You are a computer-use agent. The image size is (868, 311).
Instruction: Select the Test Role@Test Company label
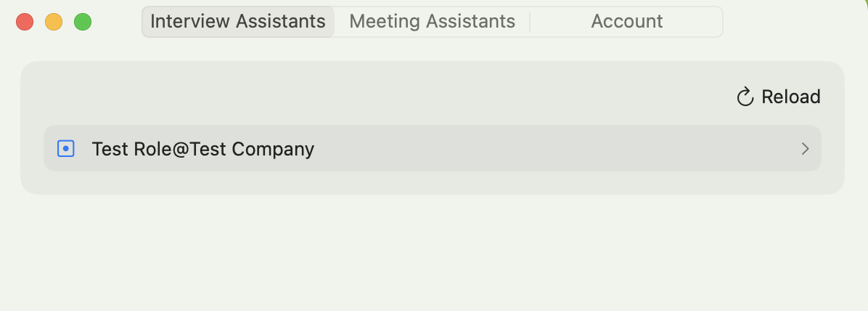pos(202,149)
